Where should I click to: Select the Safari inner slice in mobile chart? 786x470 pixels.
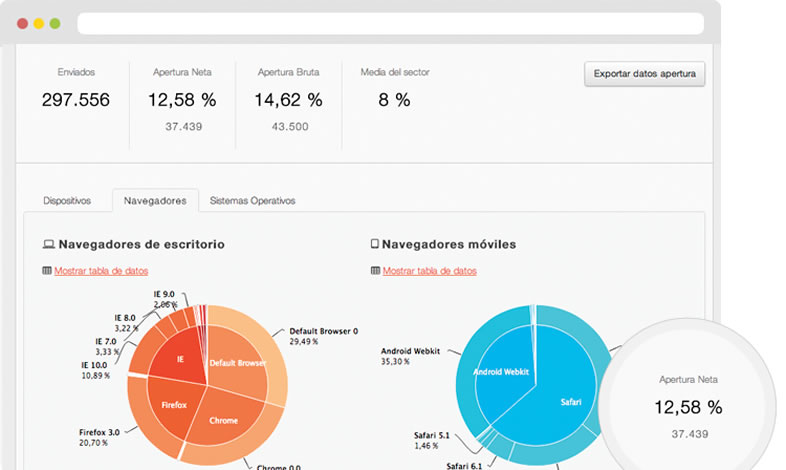tap(571, 402)
